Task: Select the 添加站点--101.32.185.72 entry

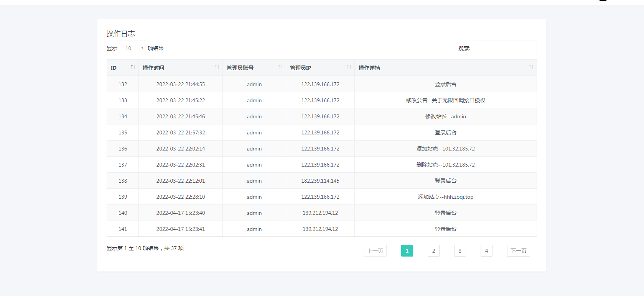Action: [x=445, y=149]
